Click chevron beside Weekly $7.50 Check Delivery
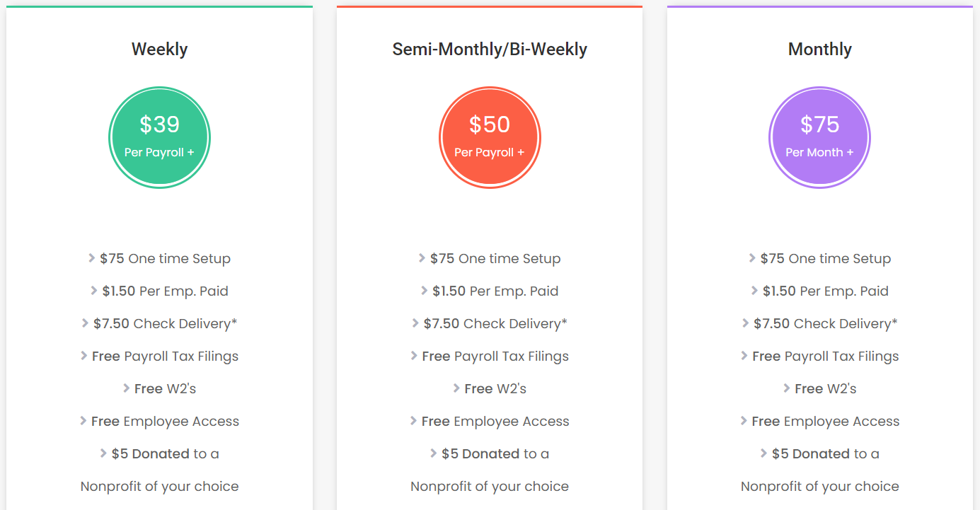Screen dimensions: 980x510 (86, 323)
